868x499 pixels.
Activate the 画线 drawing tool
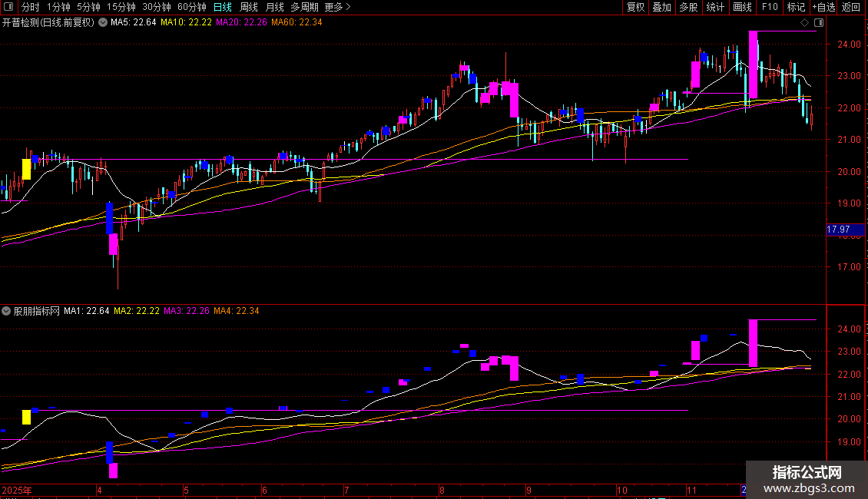[742, 7]
